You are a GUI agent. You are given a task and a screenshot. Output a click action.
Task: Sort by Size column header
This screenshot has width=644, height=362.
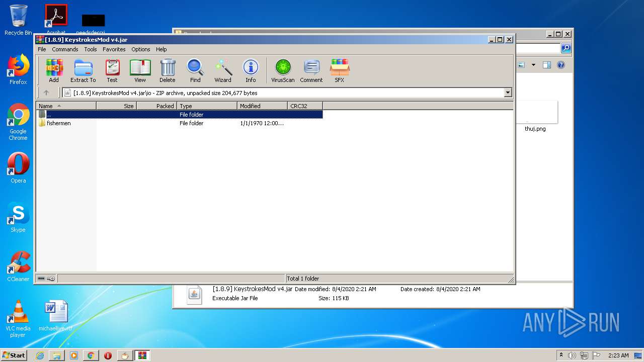116,106
